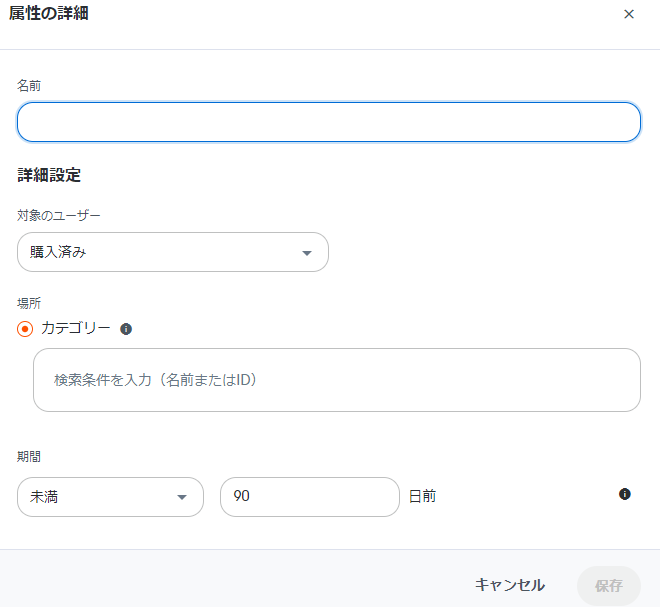Click the arrow in 対象のユーザー dropdown

tap(307, 253)
